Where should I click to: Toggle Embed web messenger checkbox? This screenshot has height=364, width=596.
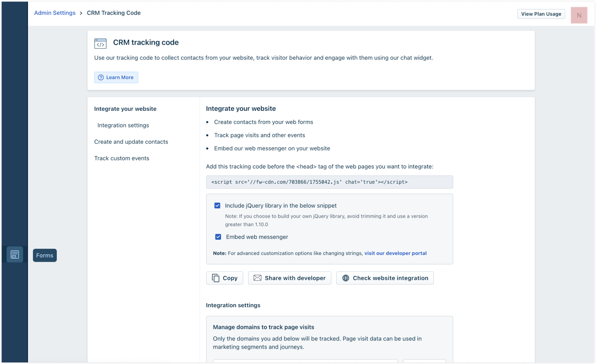[x=218, y=237]
